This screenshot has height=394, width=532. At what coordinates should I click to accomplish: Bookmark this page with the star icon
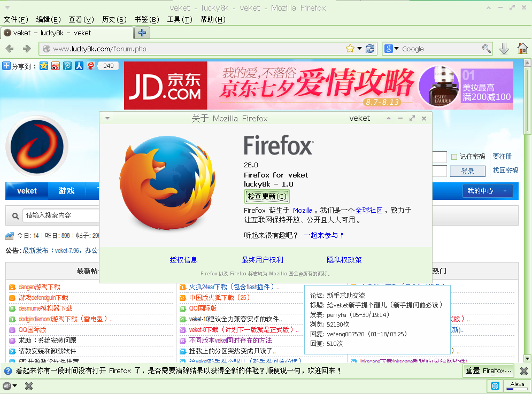coord(350,49)
